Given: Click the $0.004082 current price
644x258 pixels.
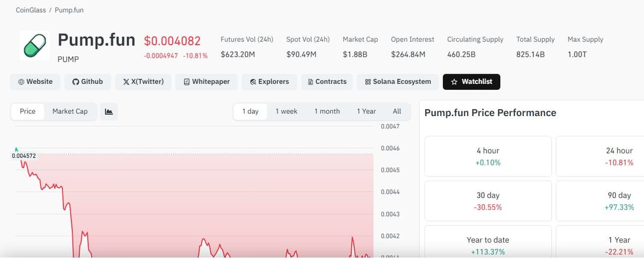Looking at the screenshot, I should click(172, 41).
